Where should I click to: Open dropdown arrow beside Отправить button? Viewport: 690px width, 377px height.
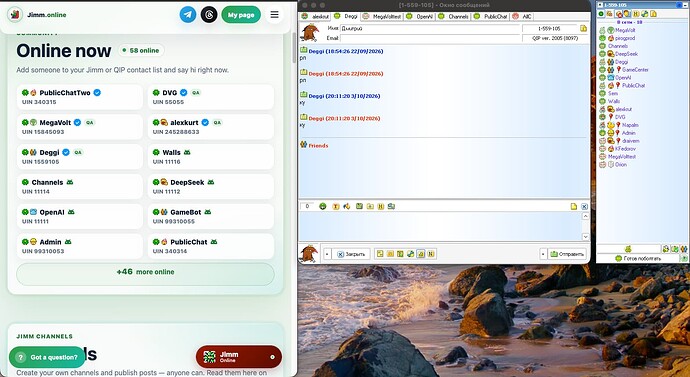click(543, 254)
